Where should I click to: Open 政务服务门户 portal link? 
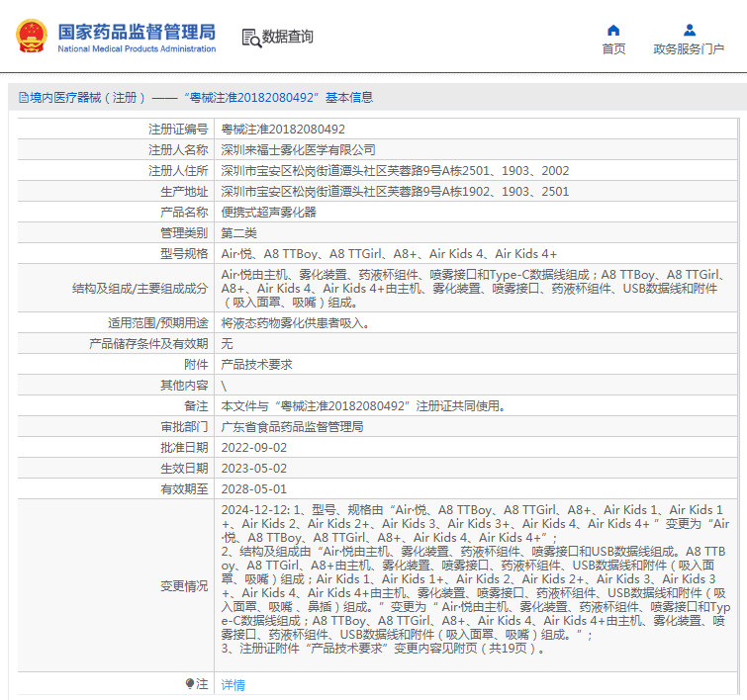coord(689,49)
